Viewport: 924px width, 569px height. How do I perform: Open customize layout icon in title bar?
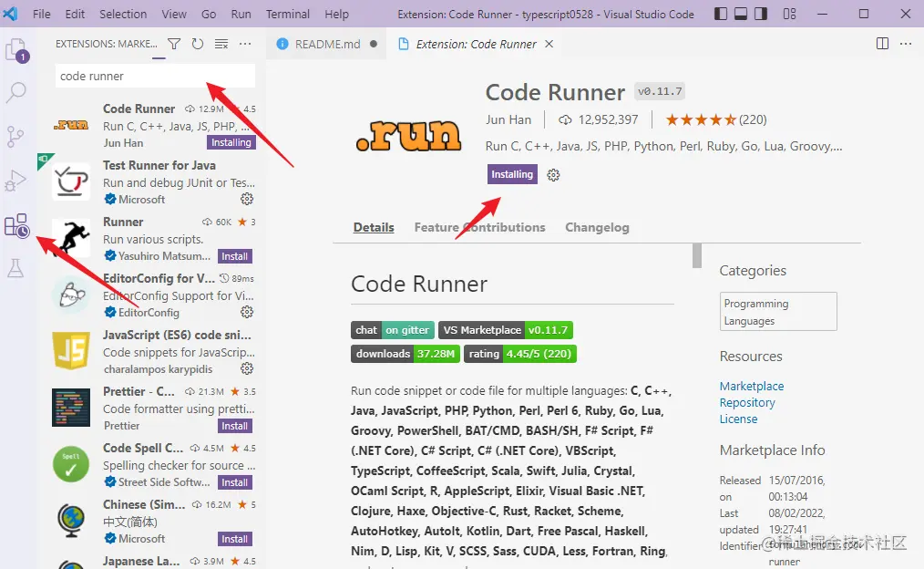[x=790, y=14]
